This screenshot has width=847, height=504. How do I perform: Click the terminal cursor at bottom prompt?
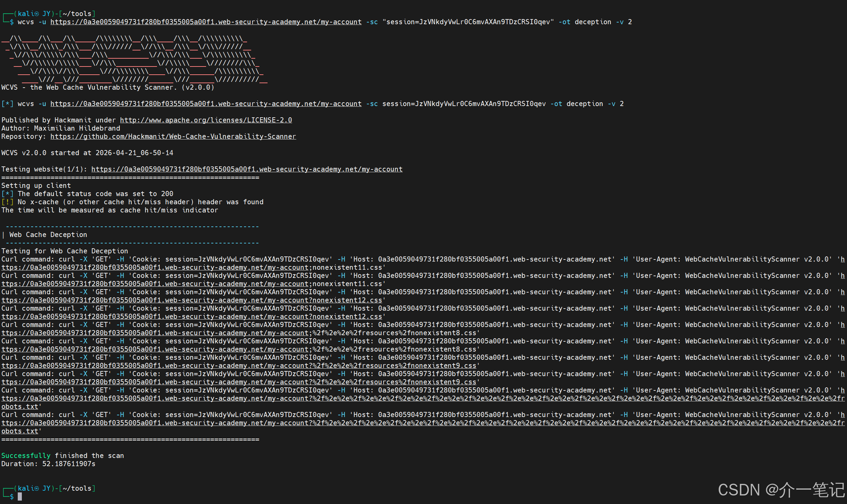click(20, 496)
